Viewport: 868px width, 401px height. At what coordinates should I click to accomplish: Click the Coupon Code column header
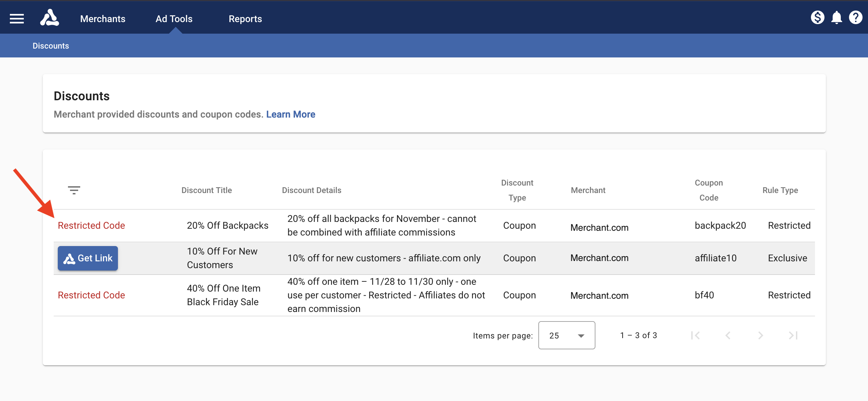click(709, 190)
